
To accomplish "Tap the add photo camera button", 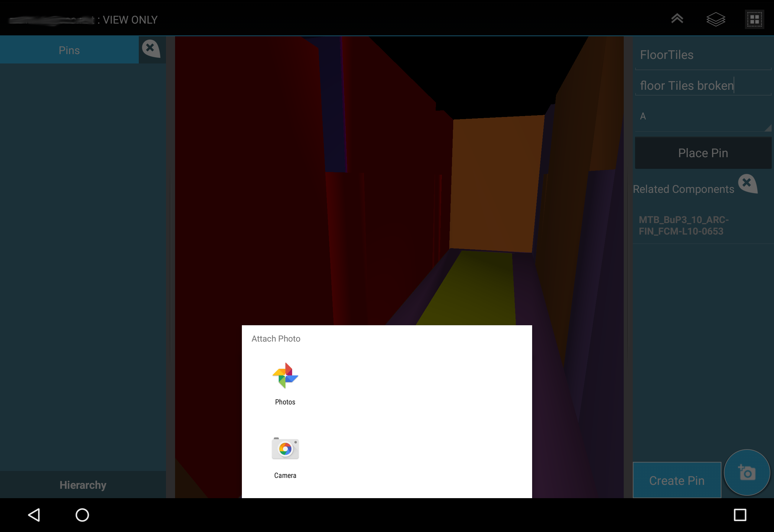I will tap(747, 472).
